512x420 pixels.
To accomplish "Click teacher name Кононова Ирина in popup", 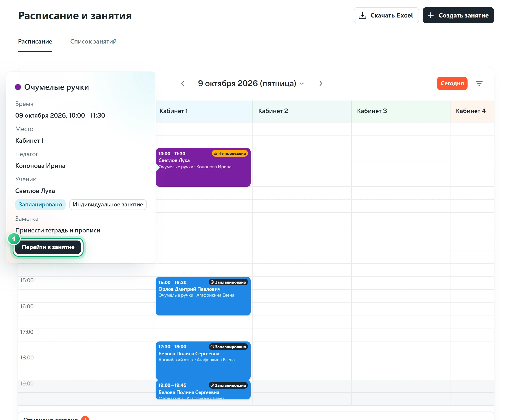I will 40,166.
